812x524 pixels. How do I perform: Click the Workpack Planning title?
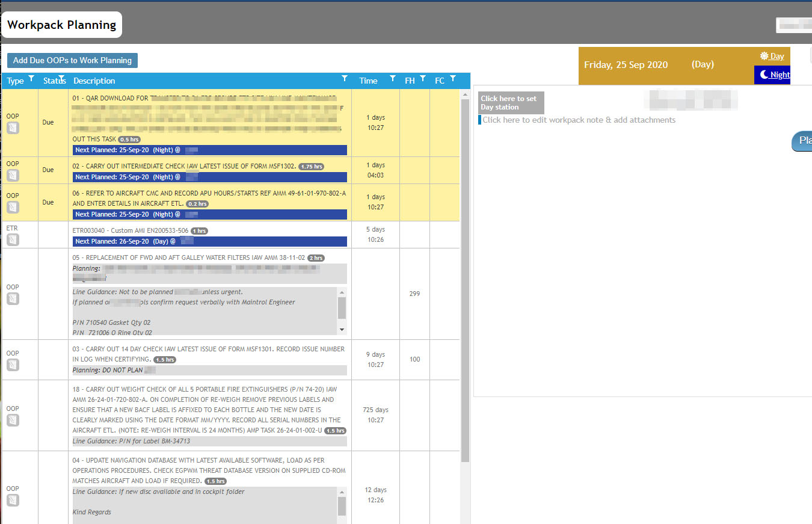pyautogui.click(x=62, y=25)
